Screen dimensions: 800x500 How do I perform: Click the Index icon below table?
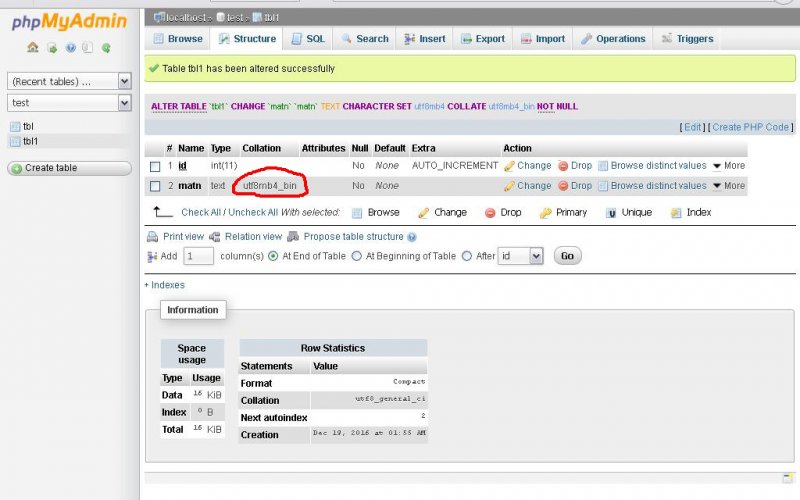coord(677,213)
